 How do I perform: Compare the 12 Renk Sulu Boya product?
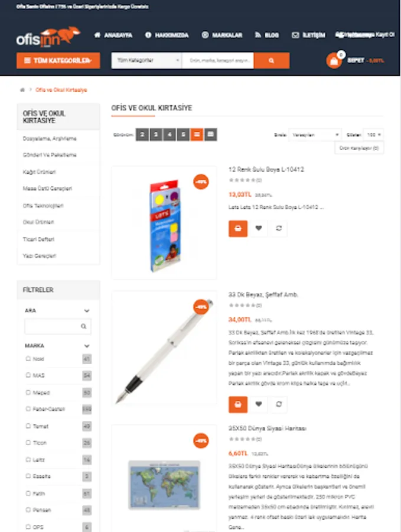tap(279, 228)
